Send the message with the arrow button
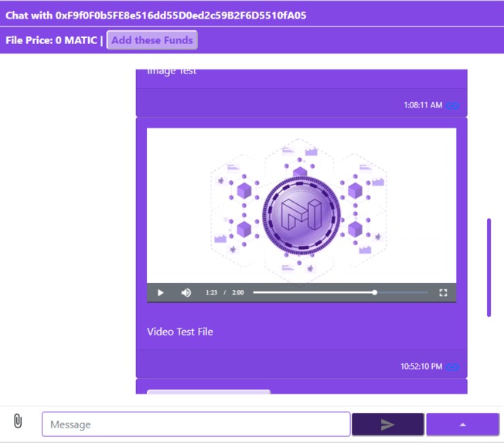 point(387,424)
